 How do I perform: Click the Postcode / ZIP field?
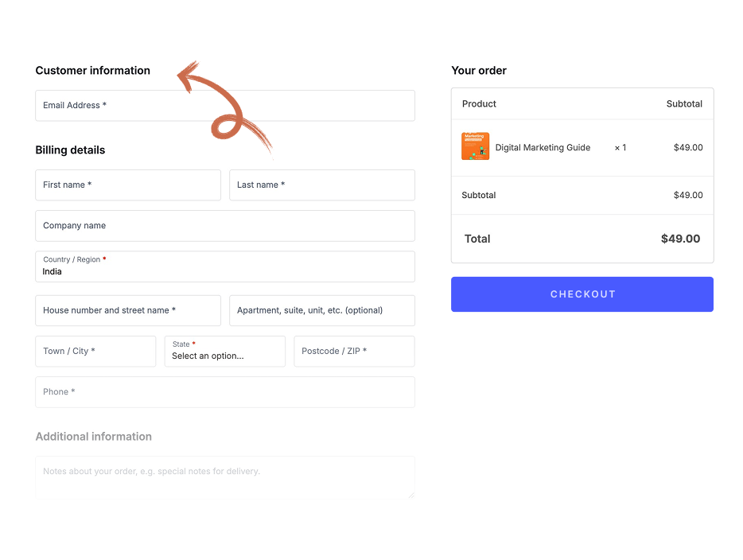(354, 352)
